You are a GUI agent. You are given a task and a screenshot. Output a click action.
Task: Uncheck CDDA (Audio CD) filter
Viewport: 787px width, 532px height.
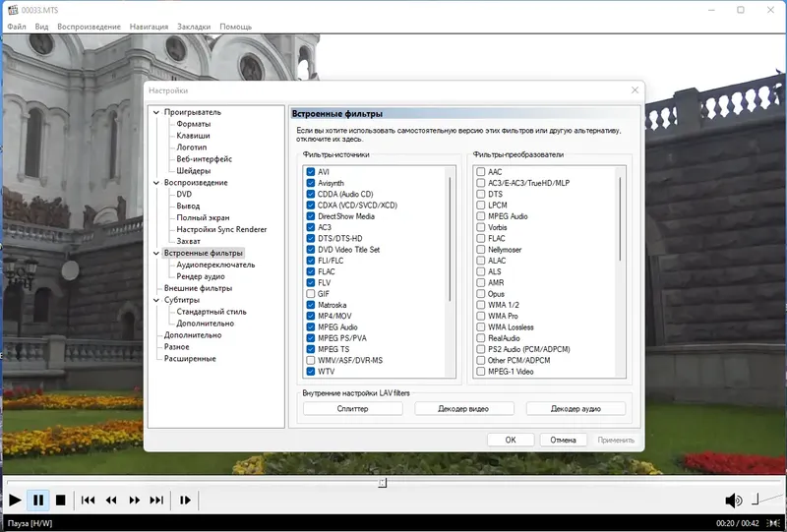(x=311, y=194)
